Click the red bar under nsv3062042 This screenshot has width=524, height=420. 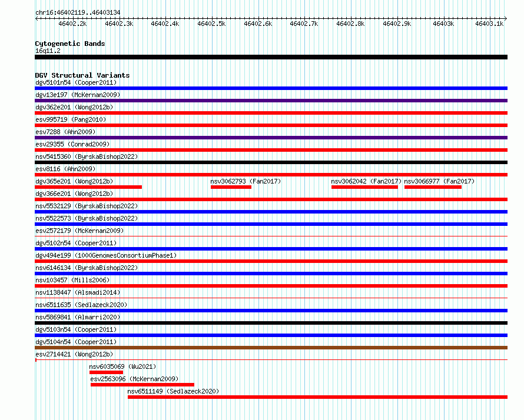[364, 187]
